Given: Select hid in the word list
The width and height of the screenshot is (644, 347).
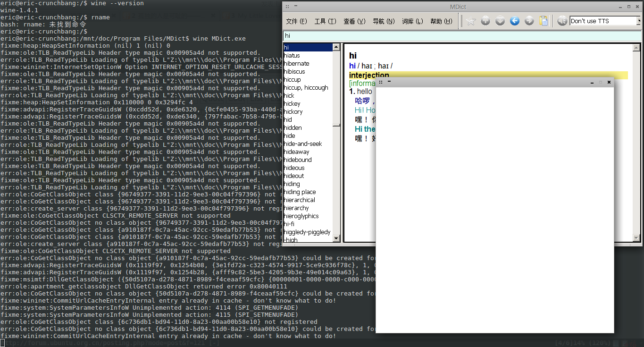Looking at the screenshot, I should (288, 119).
